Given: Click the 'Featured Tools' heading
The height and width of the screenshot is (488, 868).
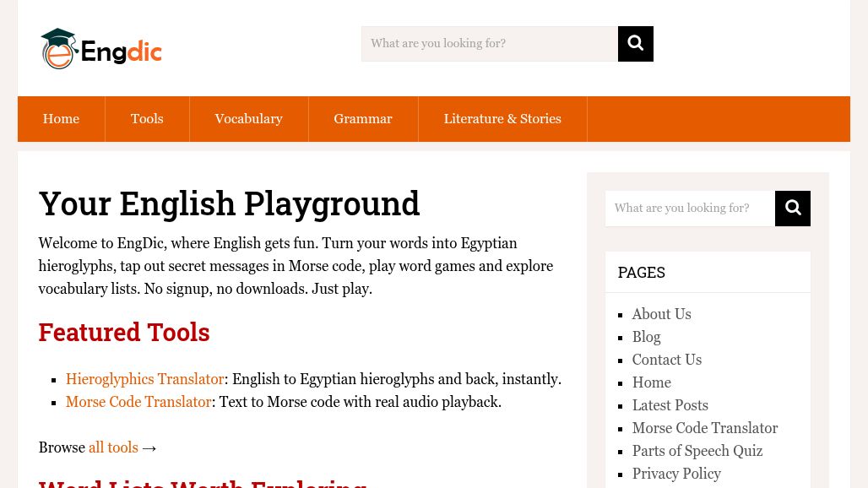Looking at the screenshot, I should [124, 333].
